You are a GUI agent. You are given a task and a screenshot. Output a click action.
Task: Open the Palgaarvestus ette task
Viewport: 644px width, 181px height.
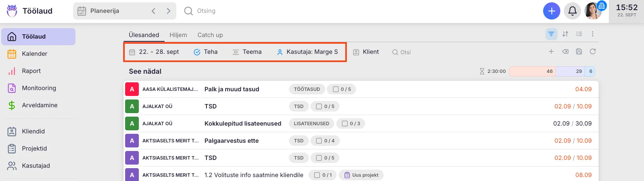tap(231, 141)
